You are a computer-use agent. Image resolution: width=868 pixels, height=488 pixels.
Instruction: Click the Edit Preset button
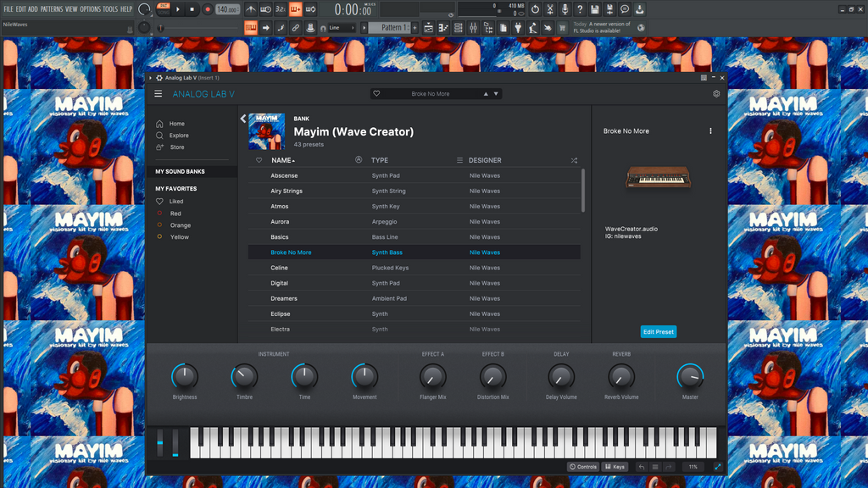coord(658,332)
